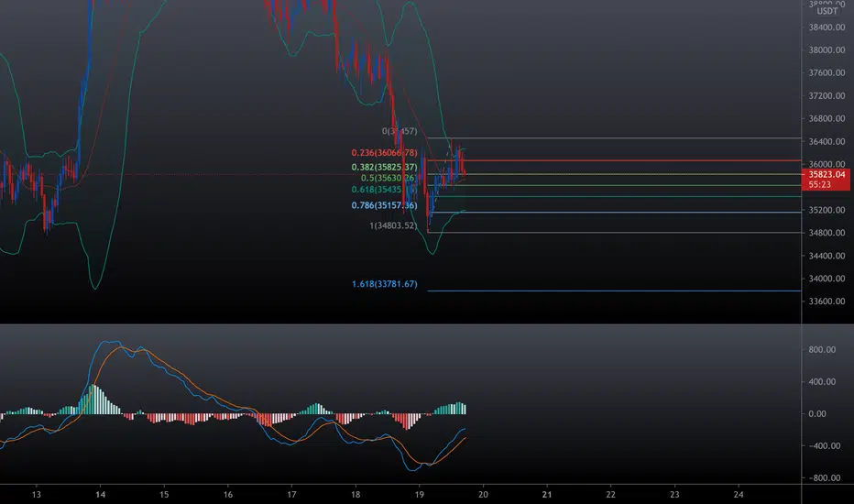Click the 1.618(33781.67) Fibonacci level label
The width and height of the screenshot is (854, 504).
coord(385,284)
